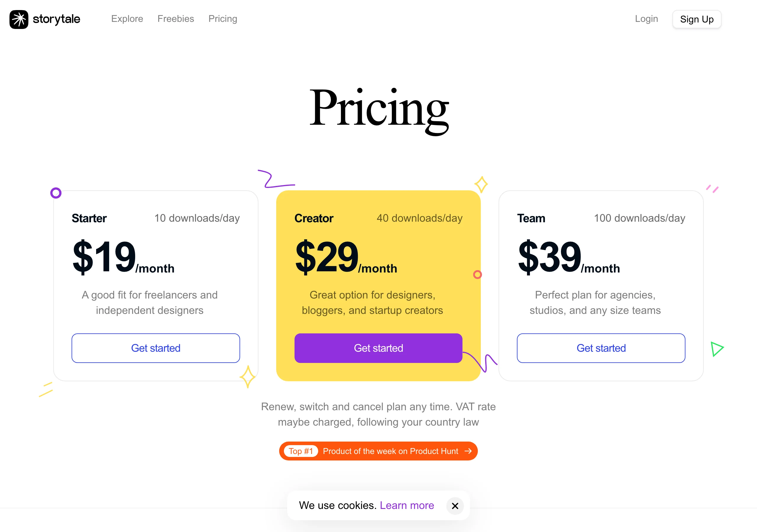Screen dimensions: 757x532
Task: Go to Pricing in the navigation
Action: 223,19
